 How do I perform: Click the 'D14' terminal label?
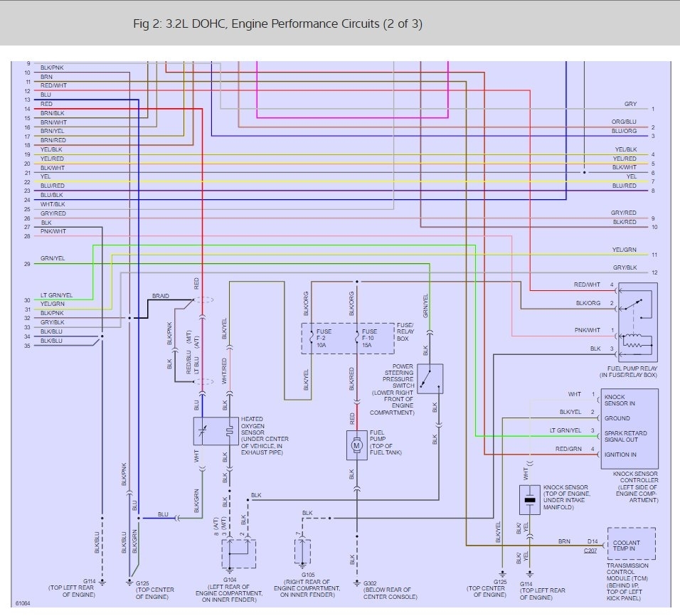tap(593, 541)
